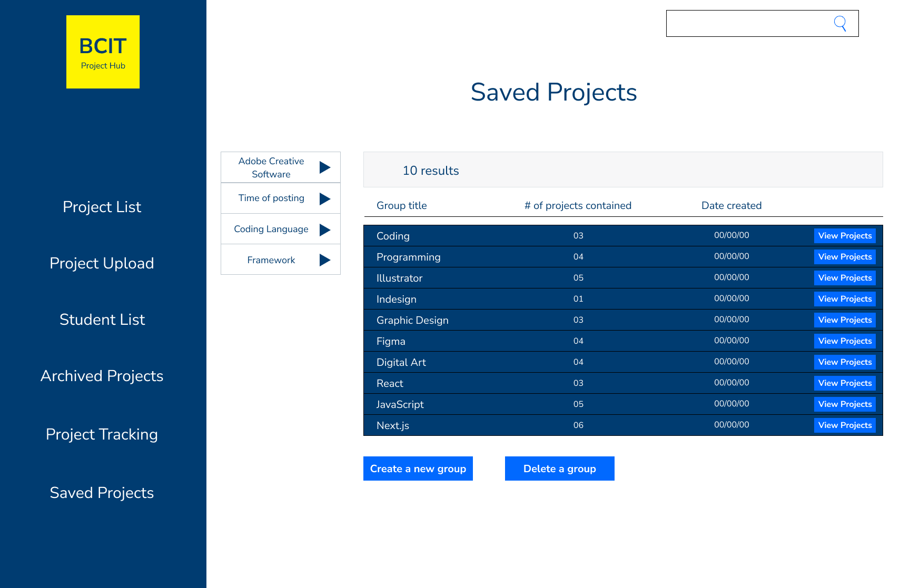
Task: View Projects for the Coding group
Action: (x=845, y=235)
